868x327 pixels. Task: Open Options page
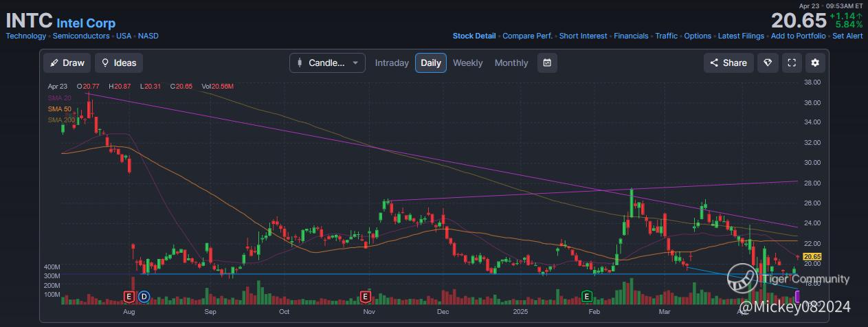[x=698, y=36]
